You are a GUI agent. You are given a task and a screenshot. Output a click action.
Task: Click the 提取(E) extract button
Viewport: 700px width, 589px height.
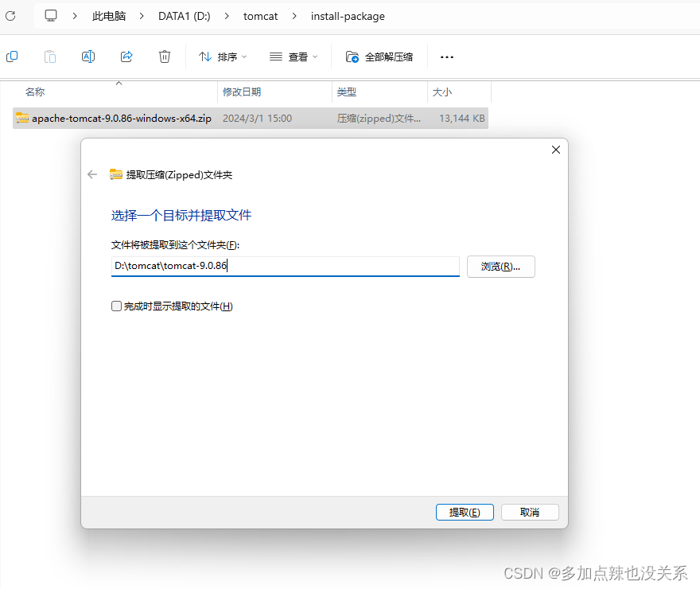(465, 513)
